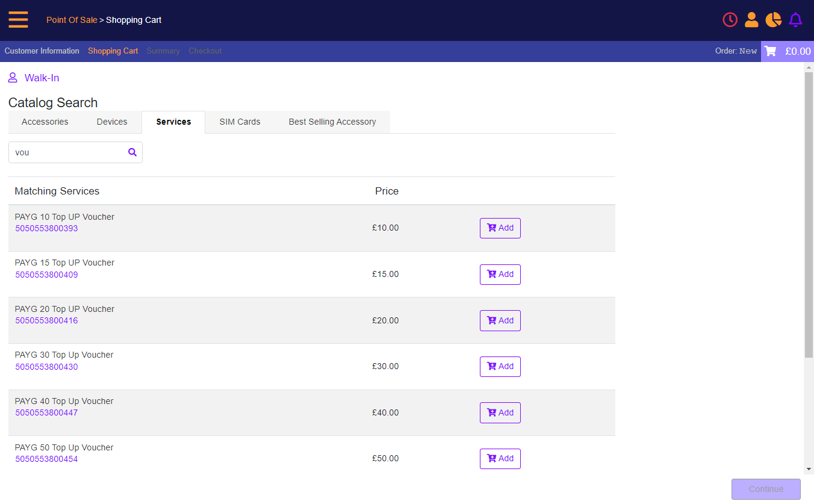Screen dimensions: 814x504
Task: Add PAYG 10 Top UP Voucher to cart
Action: pos(500,228)
